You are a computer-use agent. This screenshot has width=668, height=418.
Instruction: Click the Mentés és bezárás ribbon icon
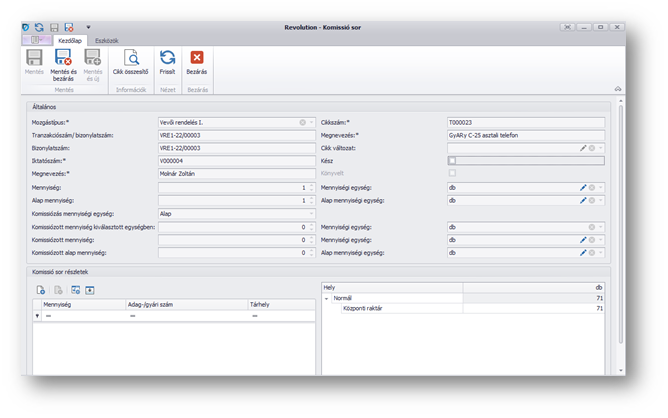coord(63,59)
